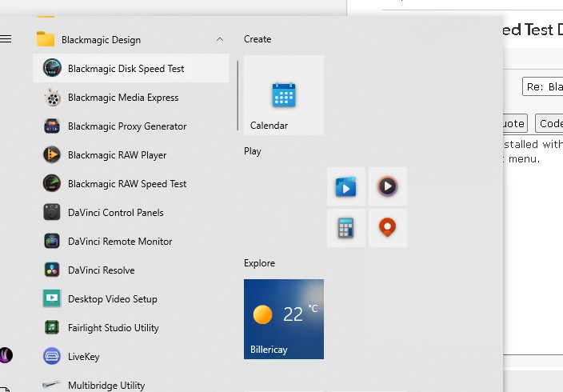
Task: Launch the Blackmagic Media Express icon
Action: click(x=52, y=98)
